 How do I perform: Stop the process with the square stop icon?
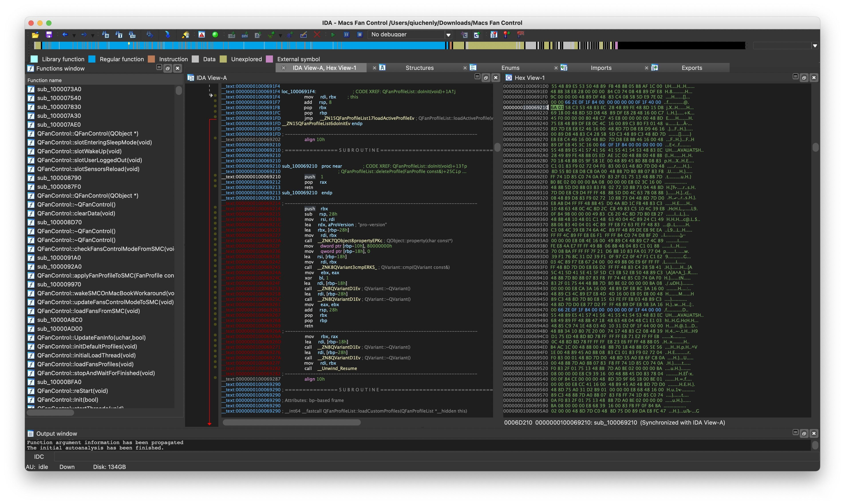[360, 35]
